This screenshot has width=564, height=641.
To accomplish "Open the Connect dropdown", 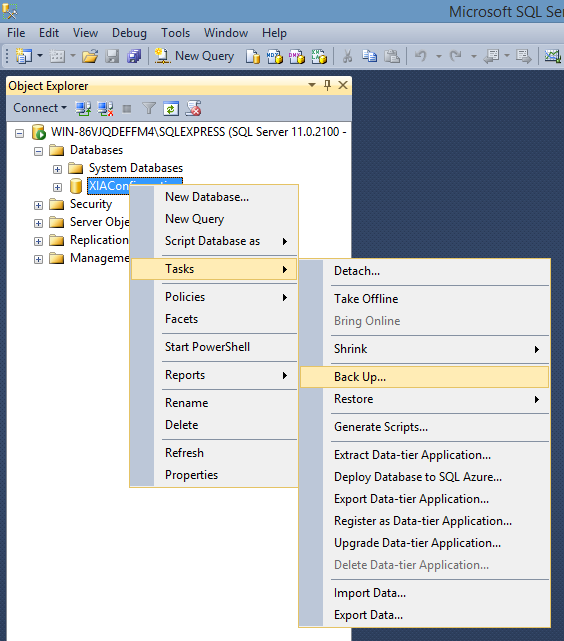I will pos(40,108).
